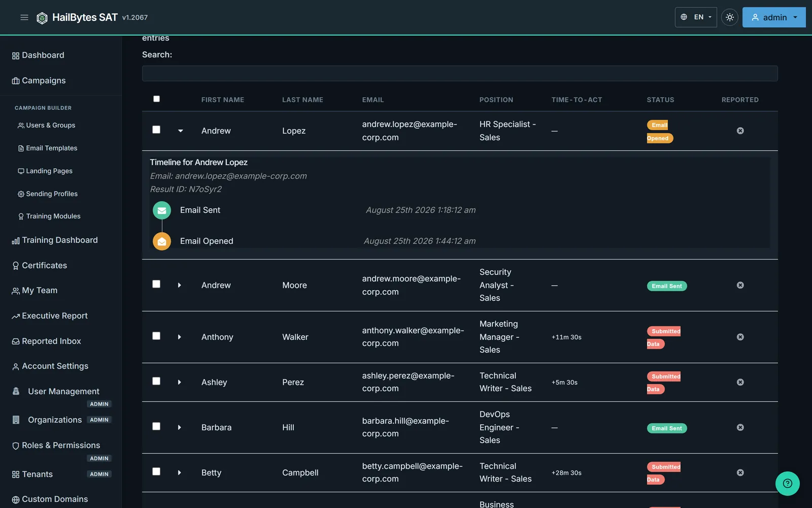This screenshot has width=812, height=508.
Task: Click reported icon for Andrew Moore
Action: click(x=740, y=285)
